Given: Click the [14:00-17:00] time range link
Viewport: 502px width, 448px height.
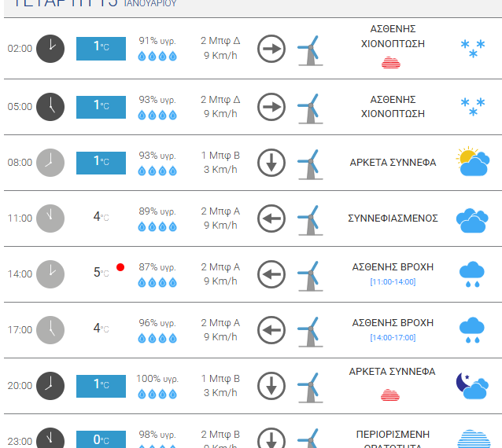Looking at the screenshot, I should [x=393, y=337].
